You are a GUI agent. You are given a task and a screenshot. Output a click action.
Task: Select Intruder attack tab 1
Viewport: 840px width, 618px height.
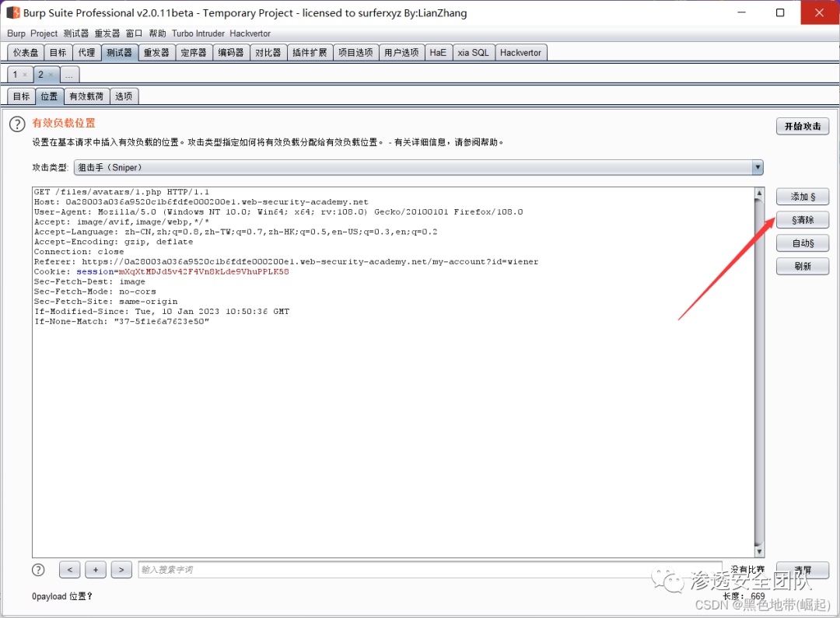pyautogui.click(x=16, y=75)
